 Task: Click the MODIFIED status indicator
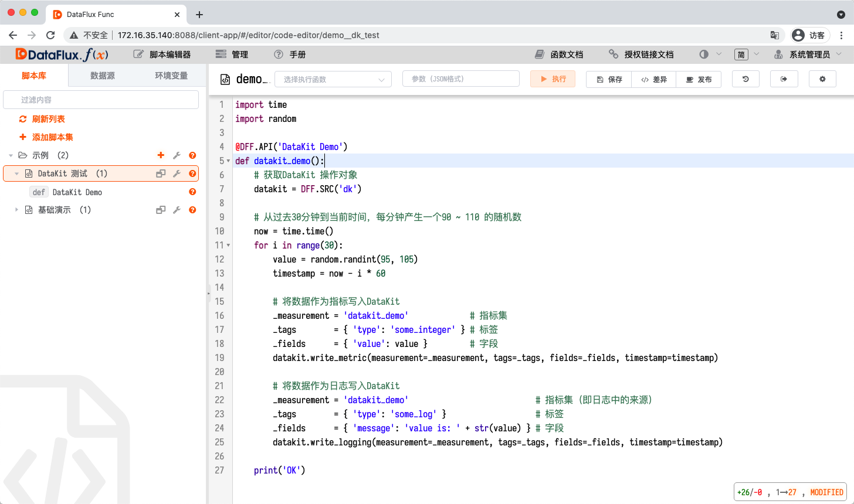point(827,492)
